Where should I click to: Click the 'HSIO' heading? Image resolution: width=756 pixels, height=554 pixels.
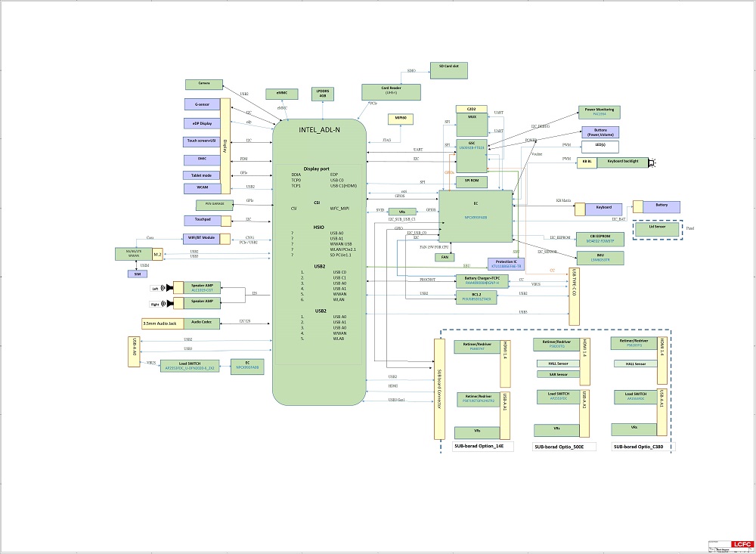(319, 227)
